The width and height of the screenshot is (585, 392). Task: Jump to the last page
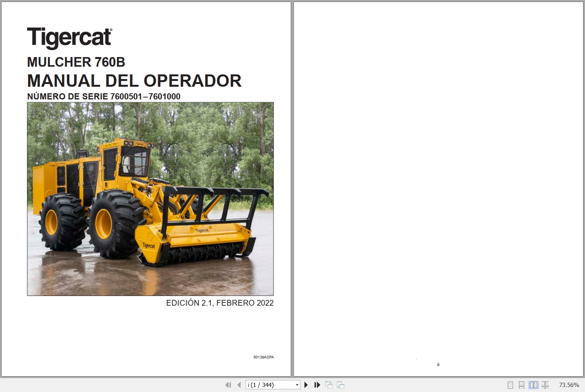point(317,385)
